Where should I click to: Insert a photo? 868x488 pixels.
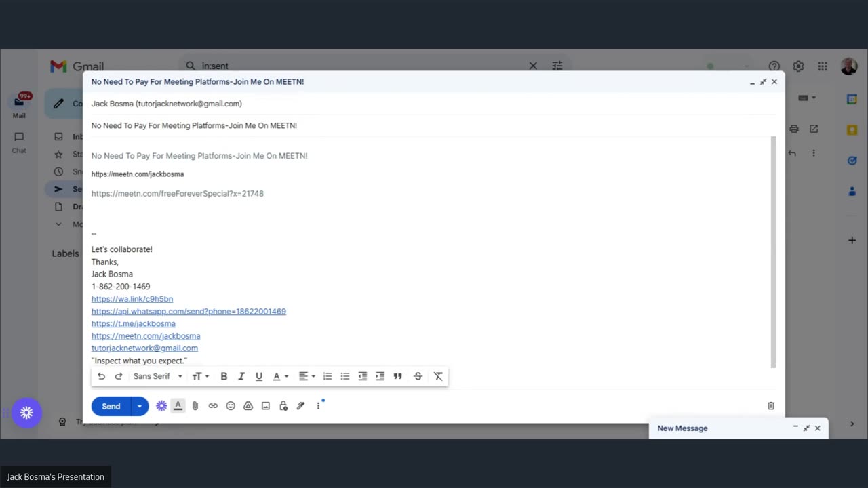[x=266, y=405]
